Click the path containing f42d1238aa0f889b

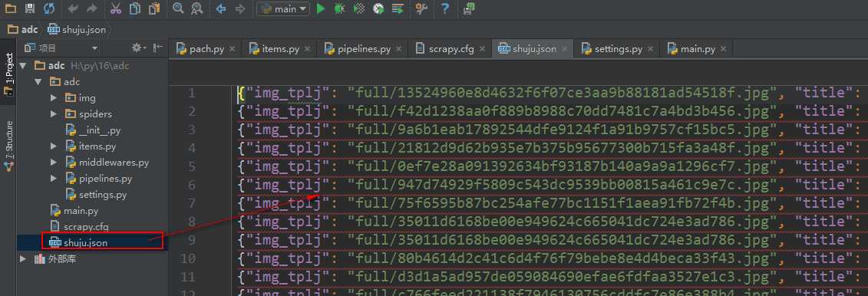(x=563, y=111)
